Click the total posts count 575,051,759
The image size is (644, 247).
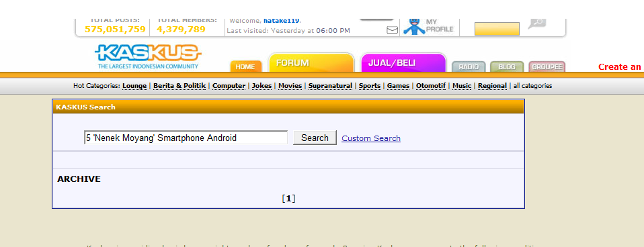pos(115,29)
